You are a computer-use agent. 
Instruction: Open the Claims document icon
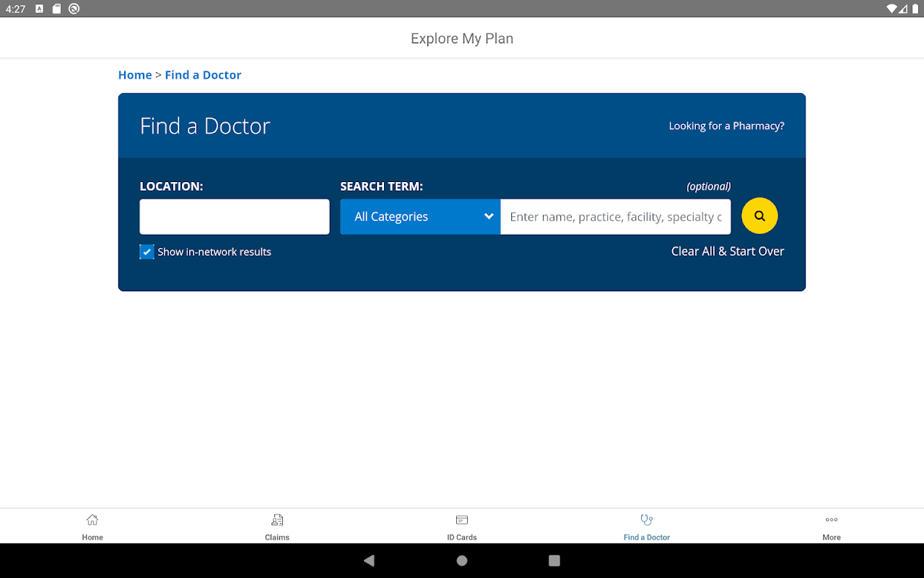[x=277, y=519]
